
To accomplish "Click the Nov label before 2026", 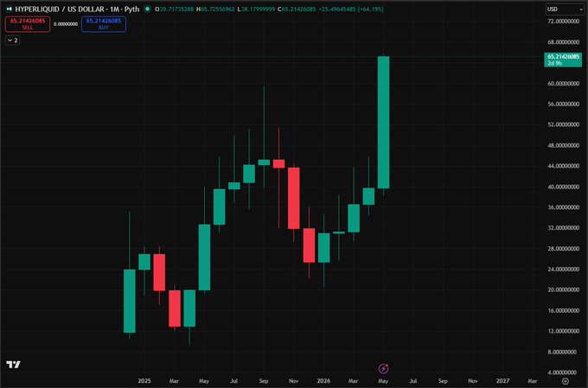I will pos(293,381).
